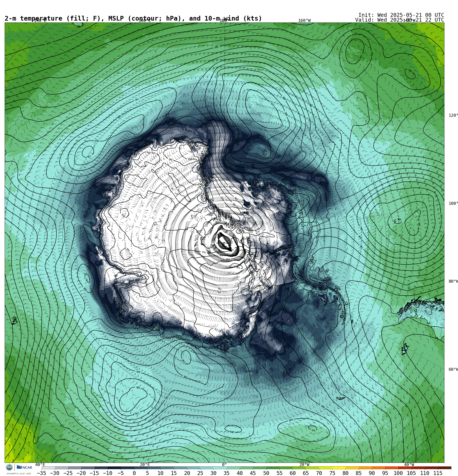Screen dimensions: 458x476
Task: Pick the darkest navy swatch between -10 and -5
Action: [x=114, y=468]
